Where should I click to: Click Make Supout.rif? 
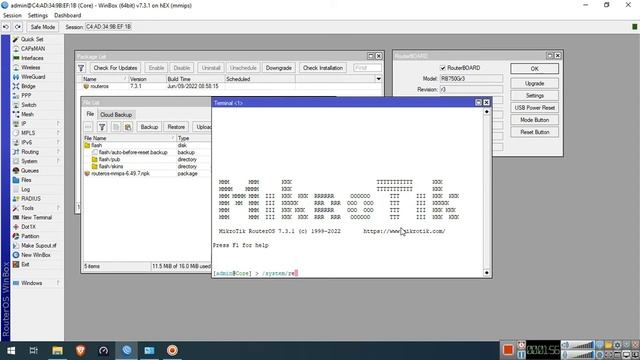click(x=38, y=246)
